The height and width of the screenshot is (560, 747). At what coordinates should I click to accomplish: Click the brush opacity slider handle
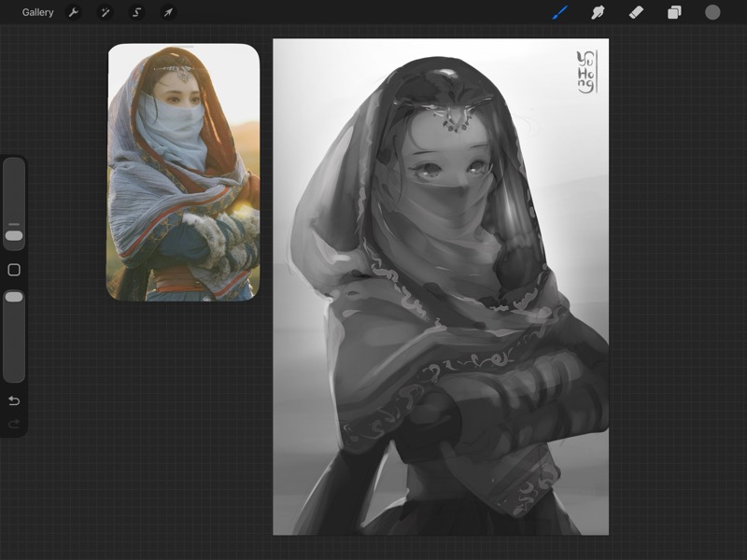[14, 297]
